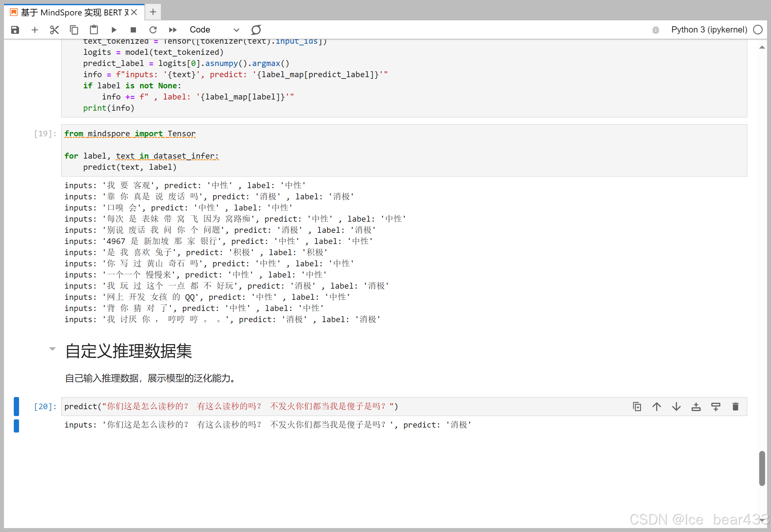Viewport: 771px width, 532px height.
Task: Run the selected cell with the play icon
Action: [114, 30]
